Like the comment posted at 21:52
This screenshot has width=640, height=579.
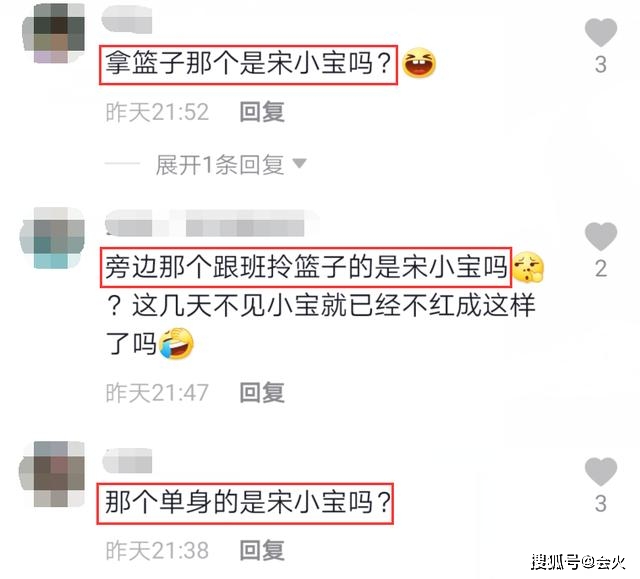point(600,33)
